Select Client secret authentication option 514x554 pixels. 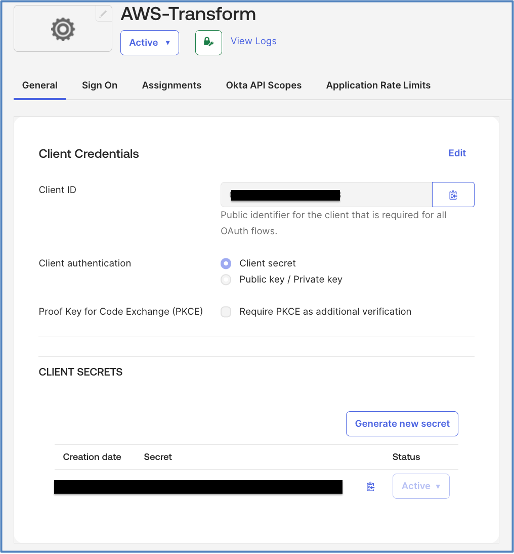pyautogui.click(x=226, y=263)
